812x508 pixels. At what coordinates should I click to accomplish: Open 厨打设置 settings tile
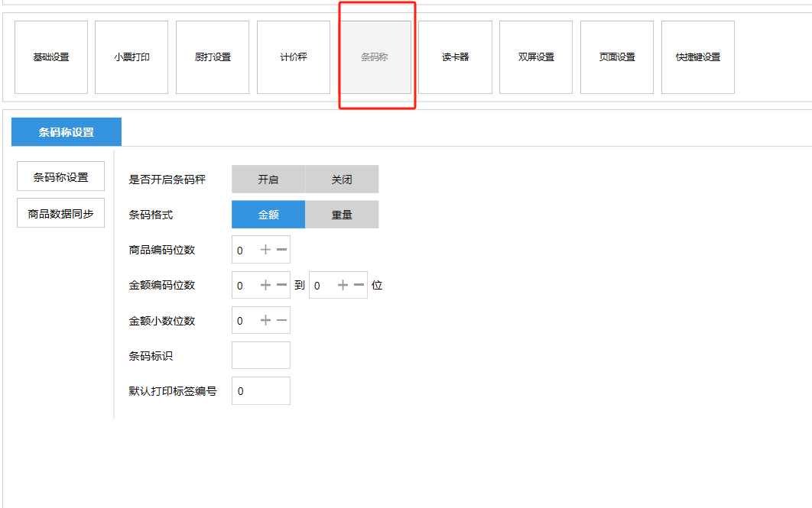tap(213, 57)
